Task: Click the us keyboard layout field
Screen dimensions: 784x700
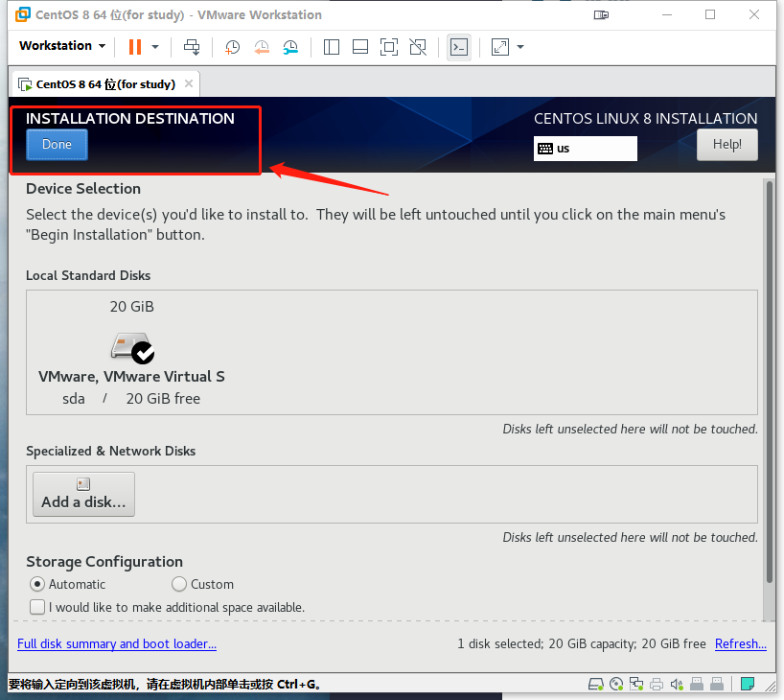Action: (x=586, y=149)
